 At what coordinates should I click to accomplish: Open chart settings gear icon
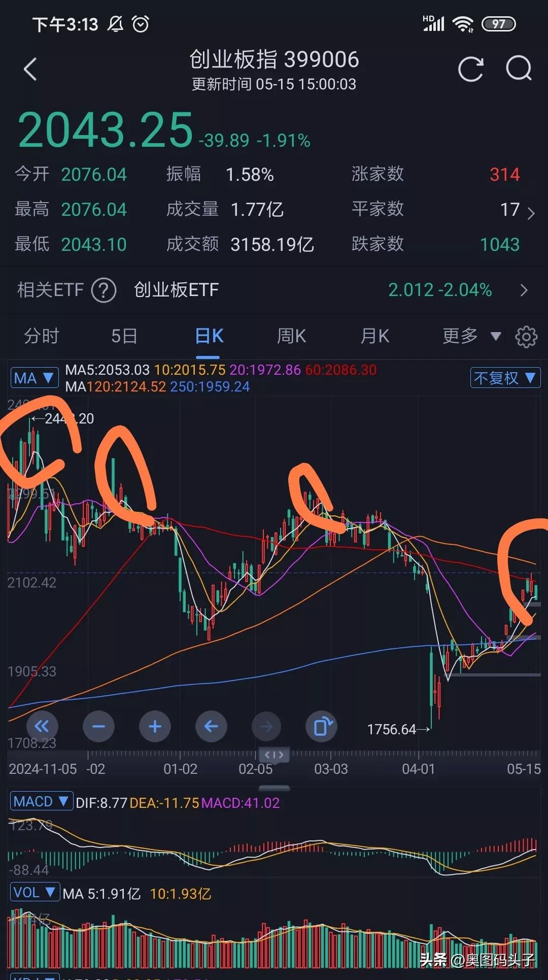tap(526, 336)
